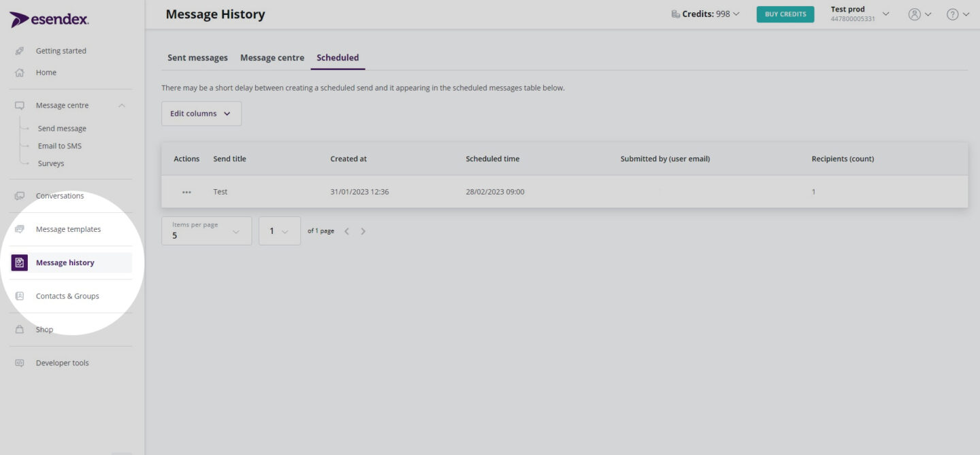Open Conversations from the sidebar
This screenshot has height=455, width=980.
(x=59, y=195)
